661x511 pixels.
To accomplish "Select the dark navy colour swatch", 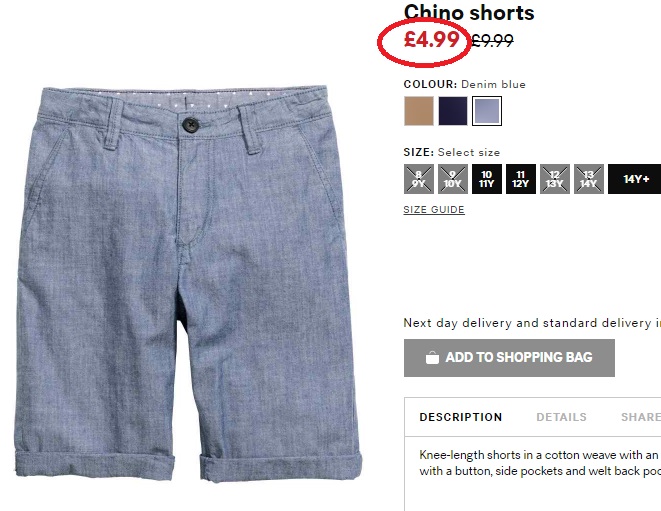I will [x=453, y=111].
